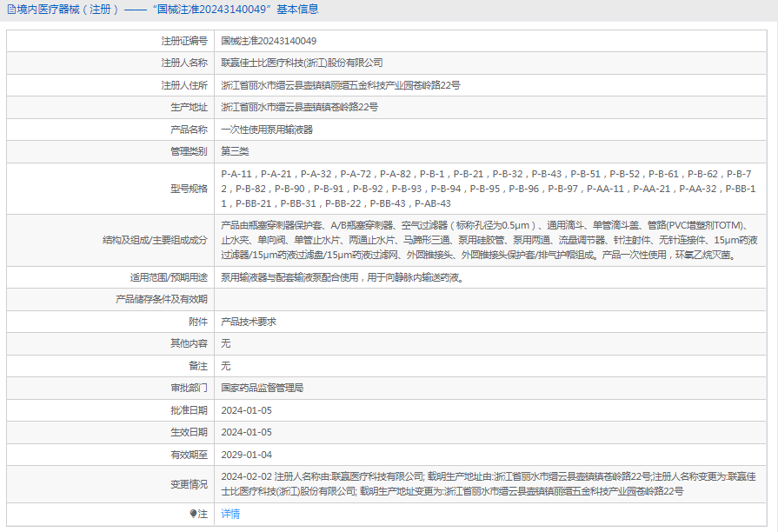The width and height of the screenshot is (778, 532).
Task: Click the composition text starting with 产品由瓶塞穿刺器保护套
Action: pyautogui.click(x=489, y=240)
